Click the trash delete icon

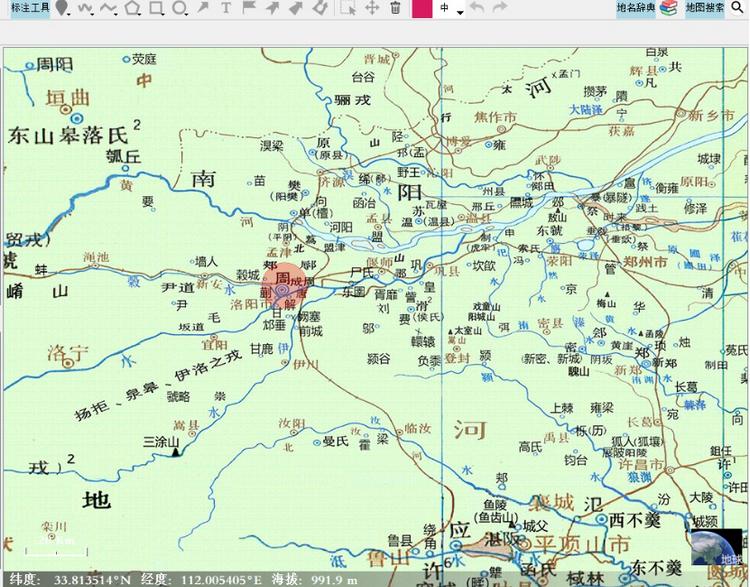click(x=396, y=8)
